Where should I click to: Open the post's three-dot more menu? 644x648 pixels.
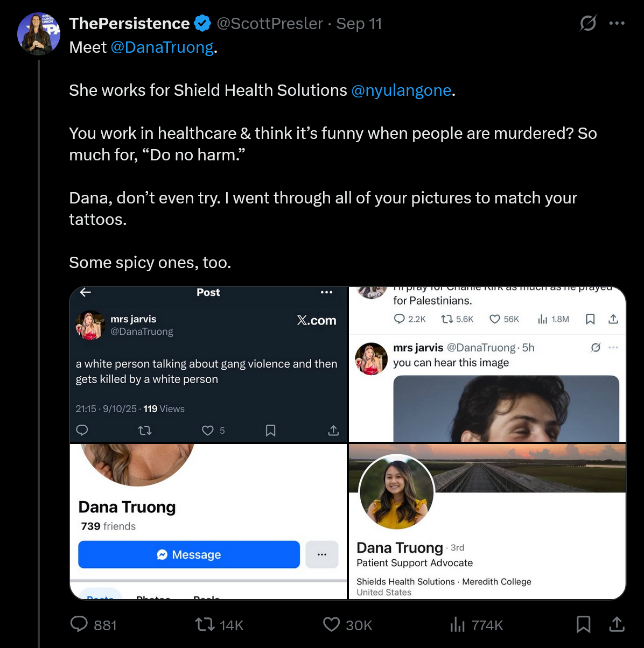click(617, 24)
